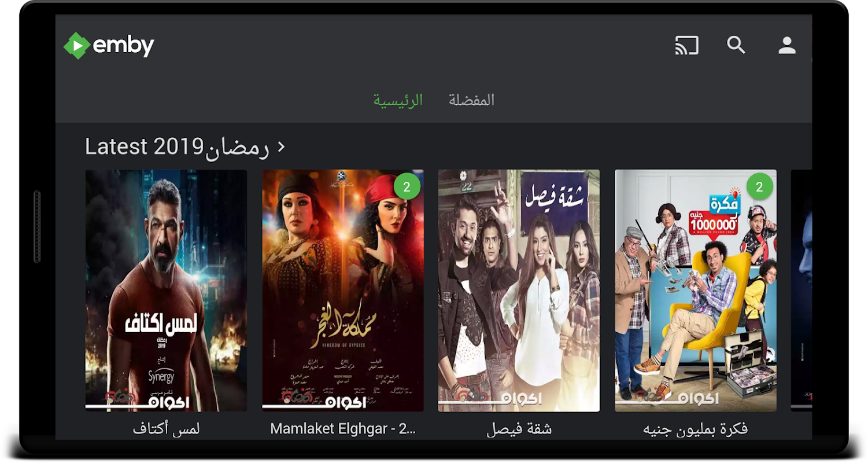This screenshot has width=868, height=463.
Task: Click the فكرة بمليون جنيه title
Action: [696, 429]
